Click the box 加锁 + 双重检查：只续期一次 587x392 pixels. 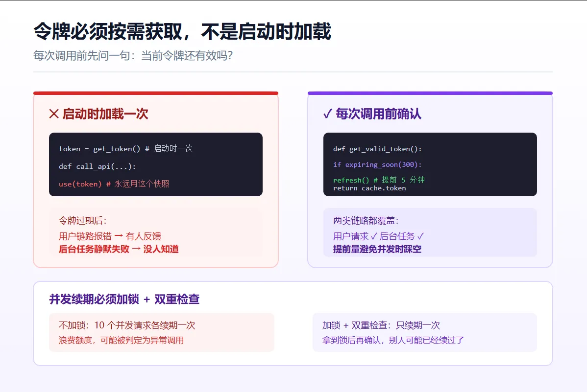pos(424,332)
